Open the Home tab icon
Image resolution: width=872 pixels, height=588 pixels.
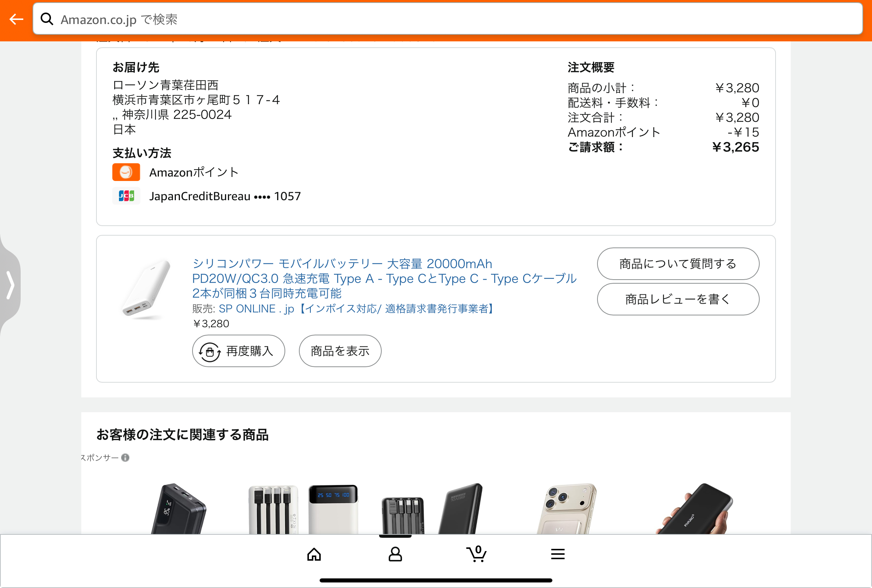point(314,554)
